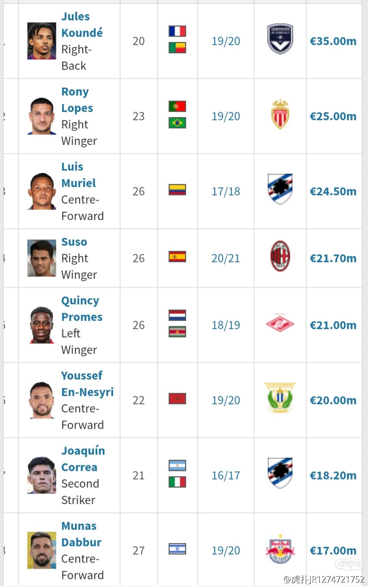View Munas Dabbur's player photo

[41, 550]
